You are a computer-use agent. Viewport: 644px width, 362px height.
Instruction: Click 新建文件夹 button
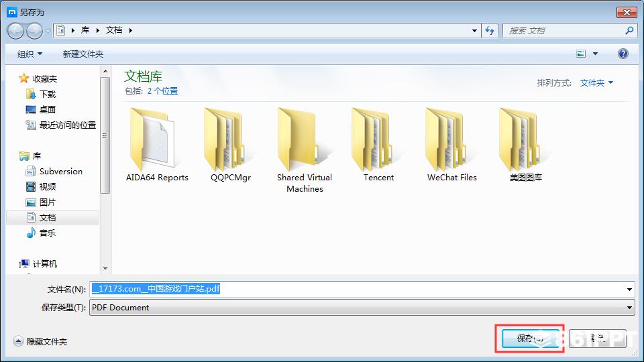83,54
